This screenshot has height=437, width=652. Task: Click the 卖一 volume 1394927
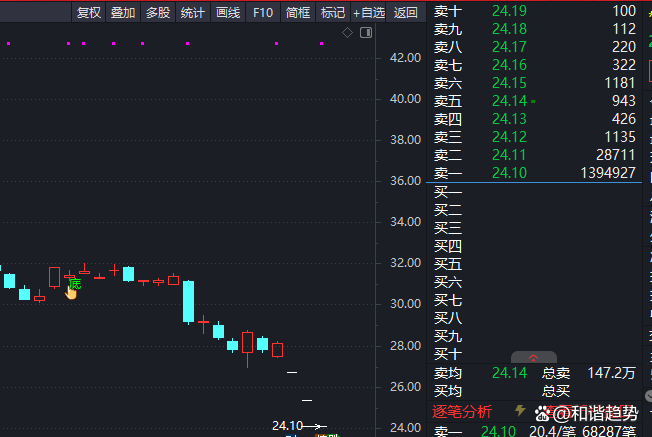click(608, 173)
